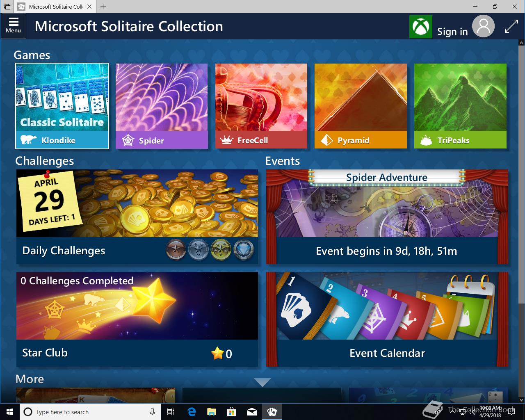The image size is (525, 420).
Task: Click the 0 Challenges Completed text
Action: click(x=77, y=281)
